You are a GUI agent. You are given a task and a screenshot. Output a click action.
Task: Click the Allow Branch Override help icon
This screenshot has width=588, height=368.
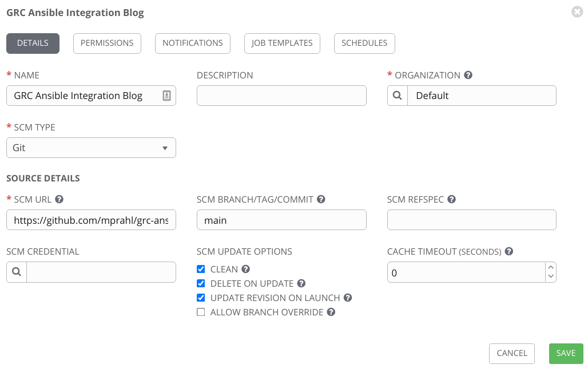click(331, 312)
